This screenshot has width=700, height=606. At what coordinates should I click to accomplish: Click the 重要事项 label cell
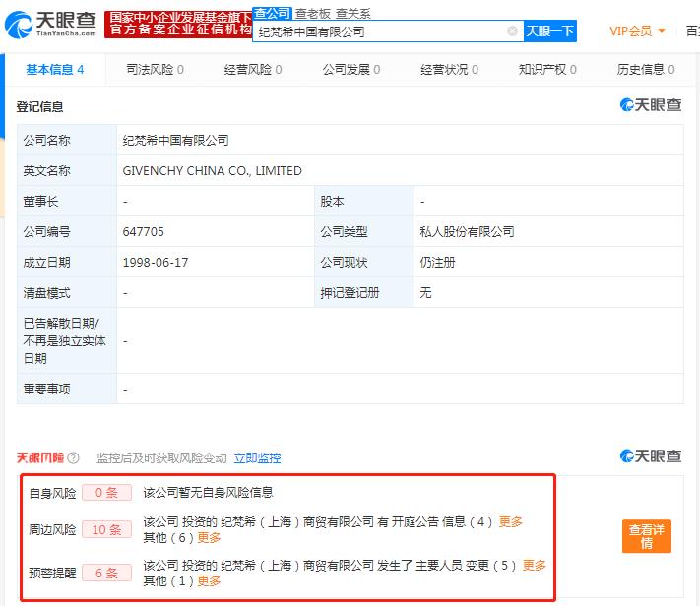pos(67,390)
